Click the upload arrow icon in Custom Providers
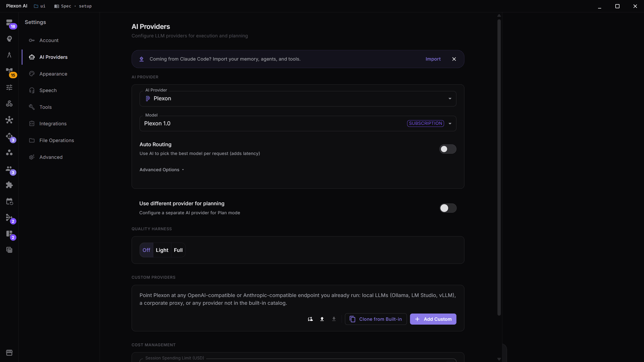 coord(322,319)
